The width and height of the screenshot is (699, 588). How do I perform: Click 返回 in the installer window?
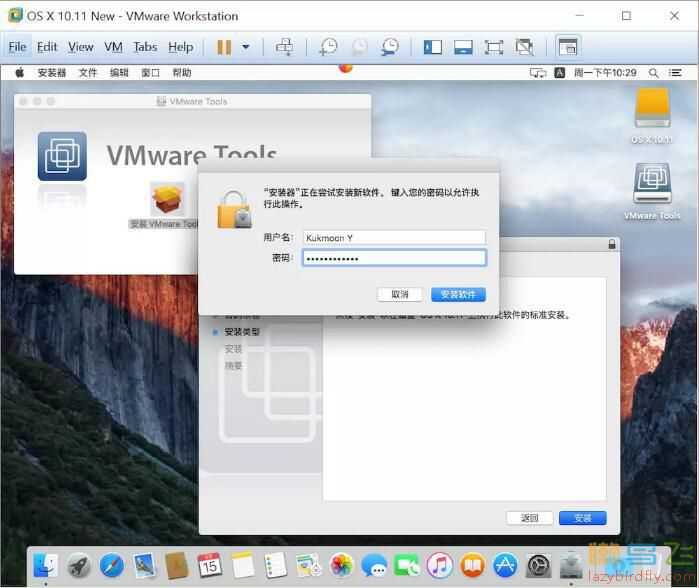(530, 518)
